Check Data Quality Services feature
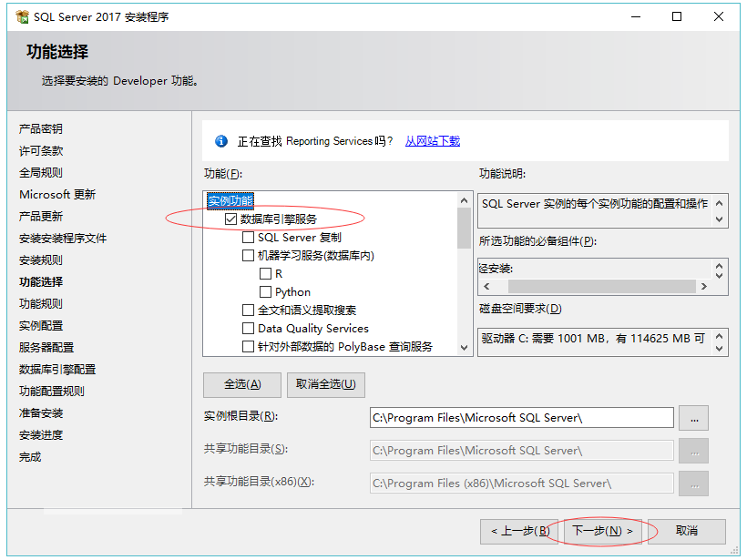This screenshot has width=747, height=560. [248, 329]
